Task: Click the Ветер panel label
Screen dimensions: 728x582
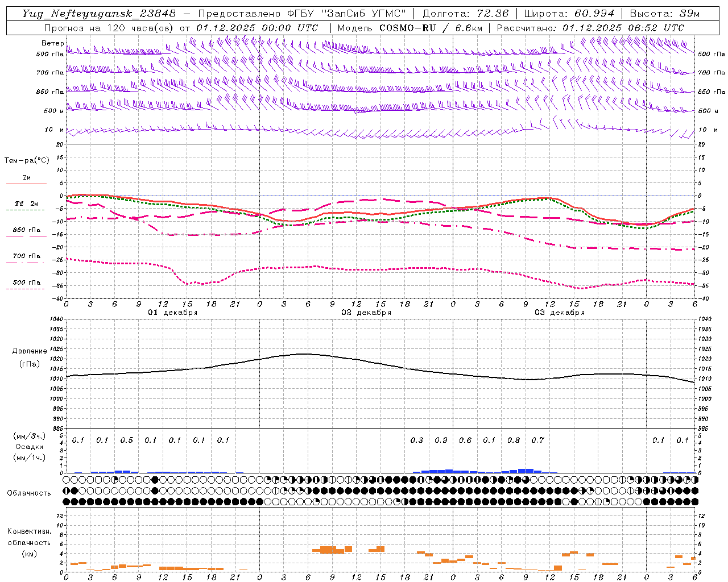Action: (52, 43)
